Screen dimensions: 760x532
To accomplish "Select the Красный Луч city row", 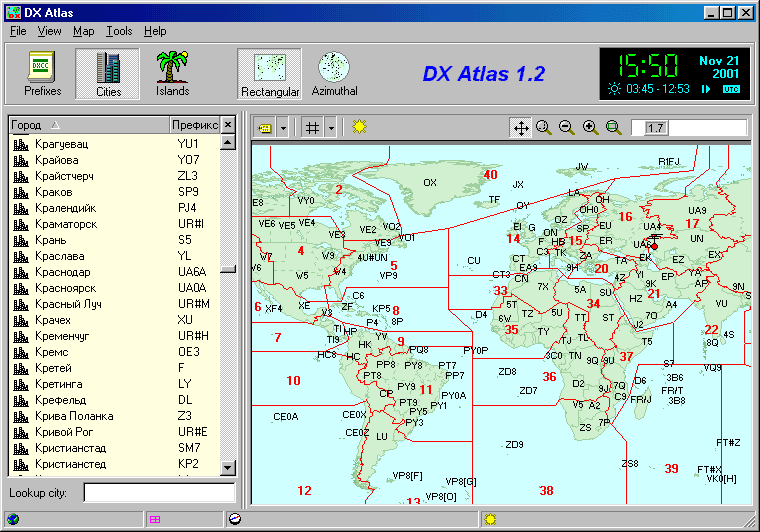I will (x=114, y=304).
